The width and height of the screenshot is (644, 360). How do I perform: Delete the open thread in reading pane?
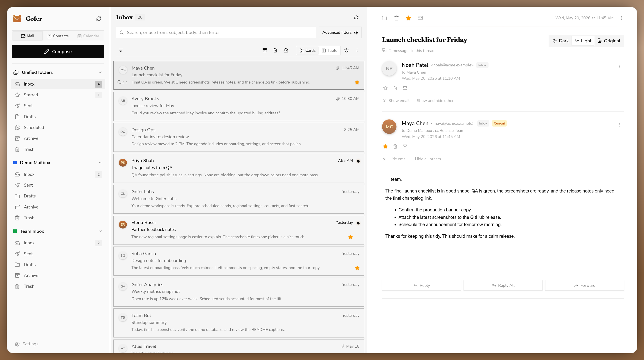point(396,18)
